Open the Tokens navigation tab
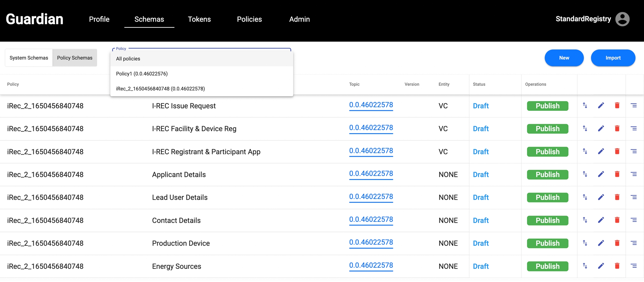 (x=199, y=19)
